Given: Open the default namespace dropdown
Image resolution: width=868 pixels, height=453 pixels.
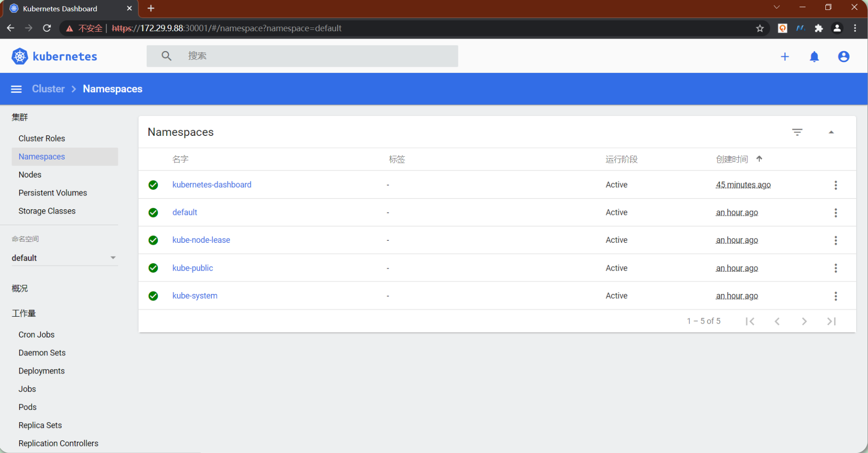Looking at the screenshot, I should (x=65, y=258).
